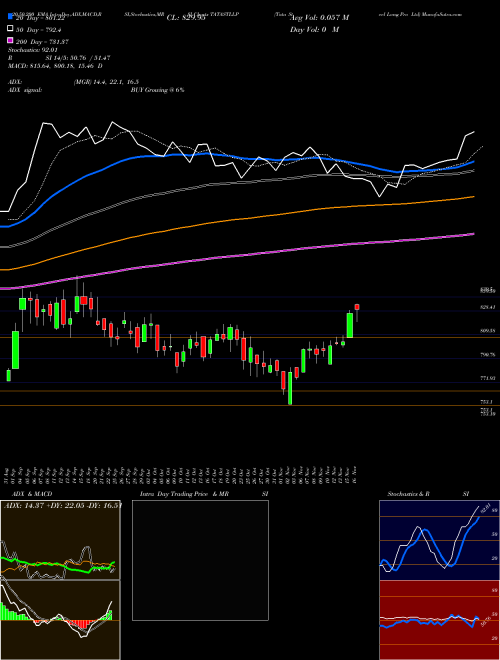Open the empty intraday trading price panel
500x660 pixels.
[200, 560]
